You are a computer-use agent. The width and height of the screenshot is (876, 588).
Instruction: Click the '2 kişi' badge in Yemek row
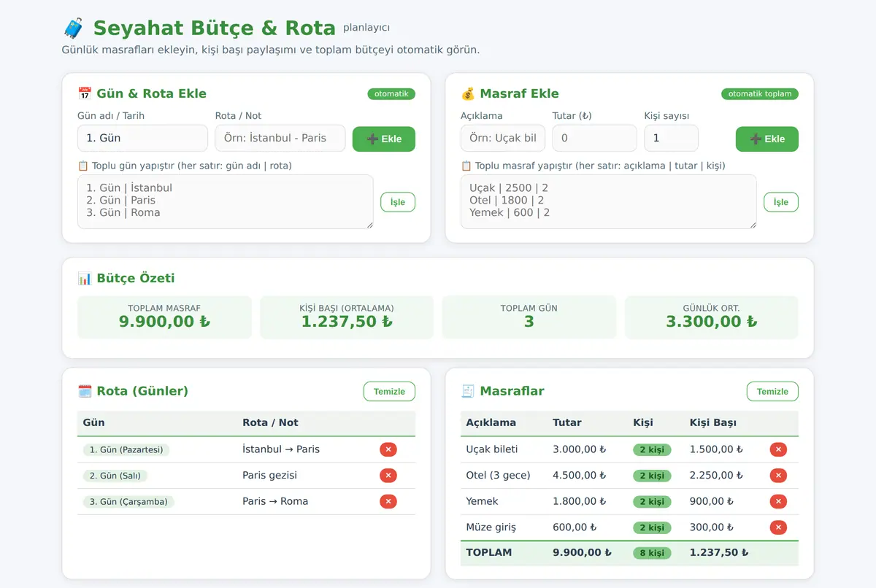coord(652,502)
